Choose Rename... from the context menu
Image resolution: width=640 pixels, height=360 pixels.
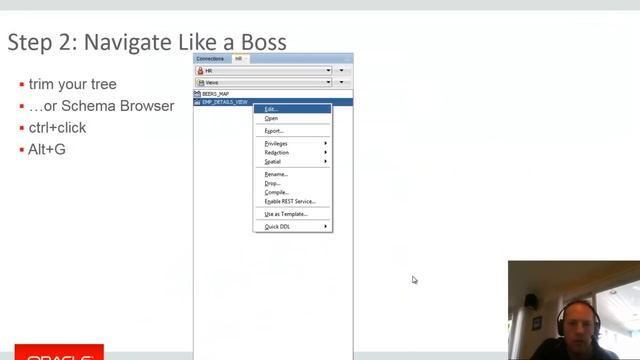click(x=292, y=174)
